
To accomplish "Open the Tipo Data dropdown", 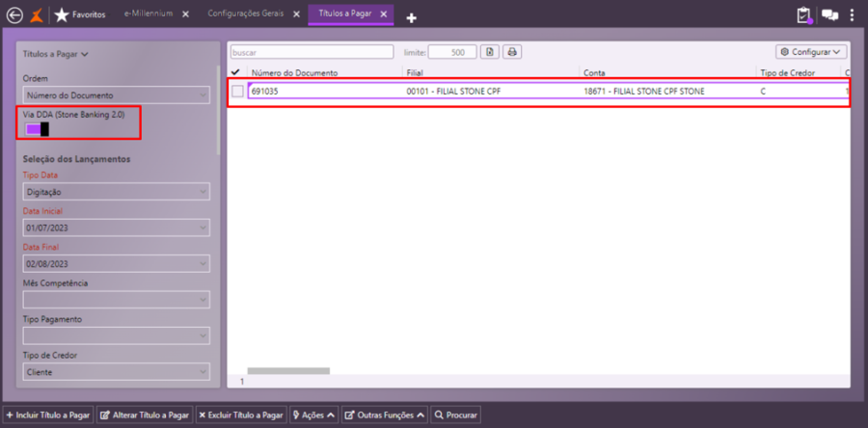I will tap(117, 192).
